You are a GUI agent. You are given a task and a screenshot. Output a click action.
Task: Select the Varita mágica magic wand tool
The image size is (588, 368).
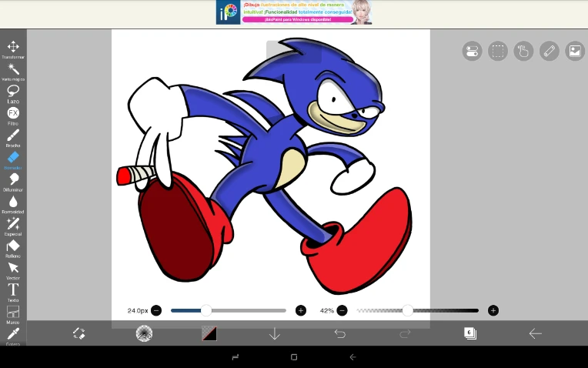point(13,72)
